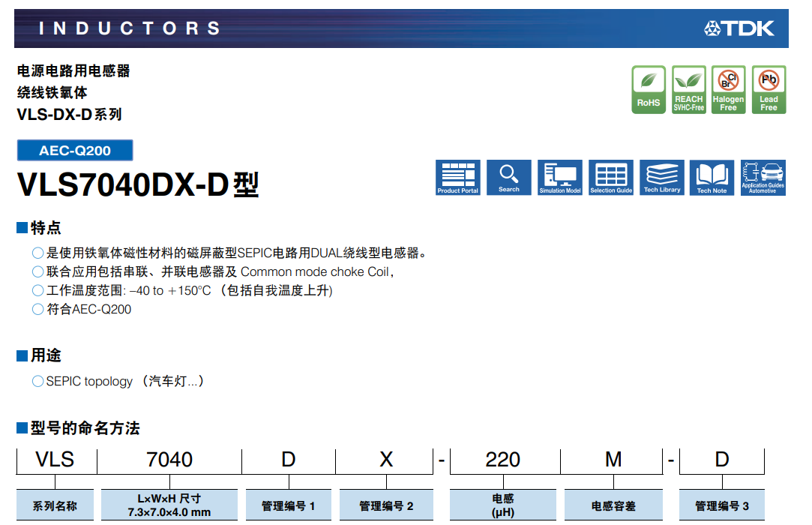Click the 电感 (μH) label cell
This screenshot has width=812, height=525.
coord(503,505)
